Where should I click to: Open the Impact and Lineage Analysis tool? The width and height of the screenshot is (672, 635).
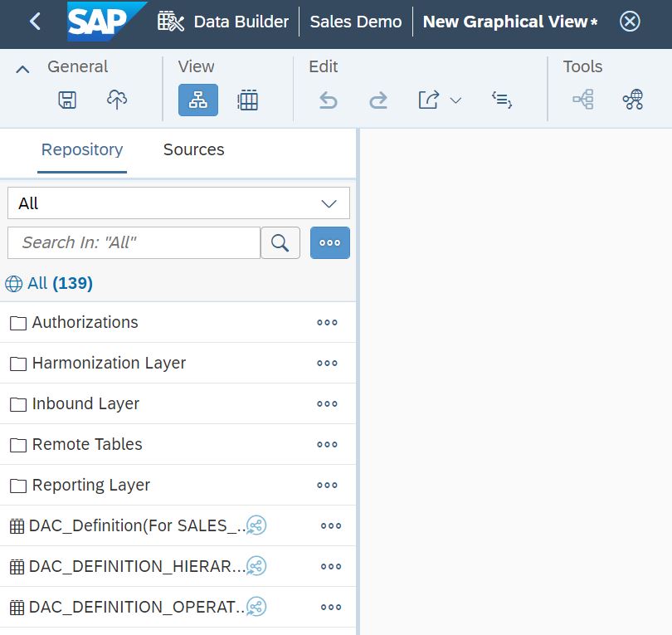583,100
